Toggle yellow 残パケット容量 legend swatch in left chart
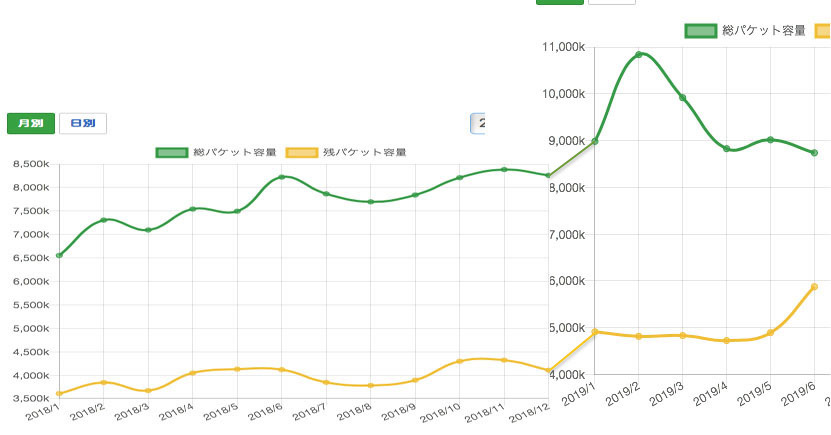831x435 pixels. tap(302, 152)
